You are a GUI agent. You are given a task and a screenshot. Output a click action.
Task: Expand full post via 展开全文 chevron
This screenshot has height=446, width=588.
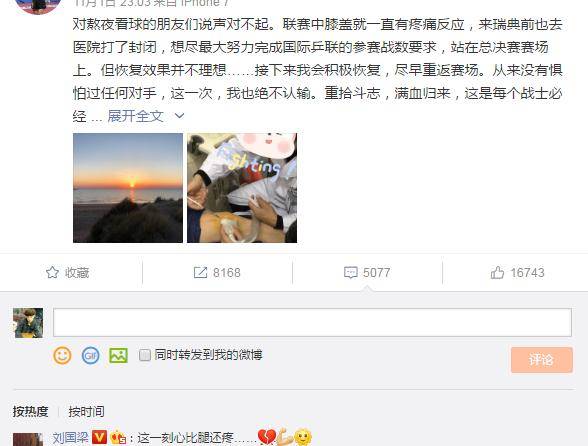(x=179, y=116)
